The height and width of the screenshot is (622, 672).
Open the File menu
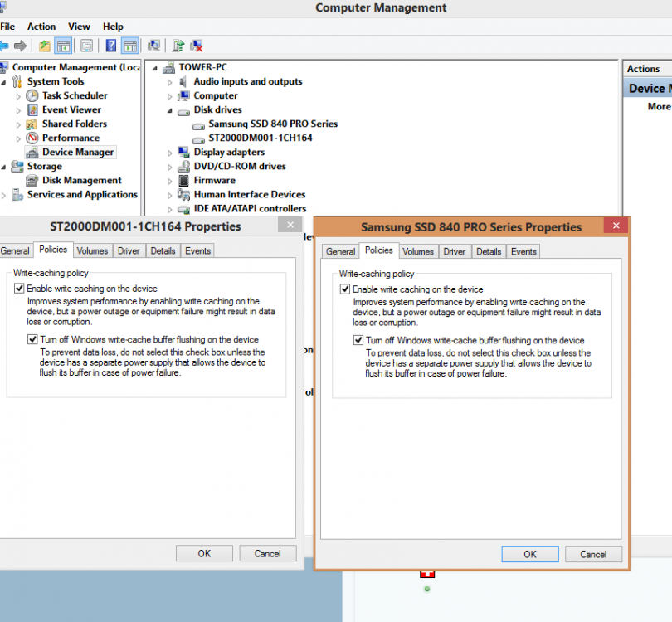tap(7, 27)
